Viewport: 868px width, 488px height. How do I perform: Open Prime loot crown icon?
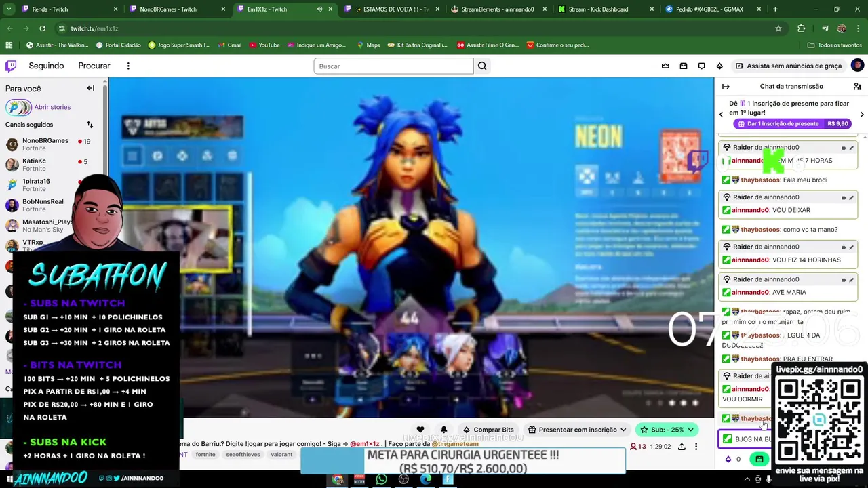(x=665, y=66)
